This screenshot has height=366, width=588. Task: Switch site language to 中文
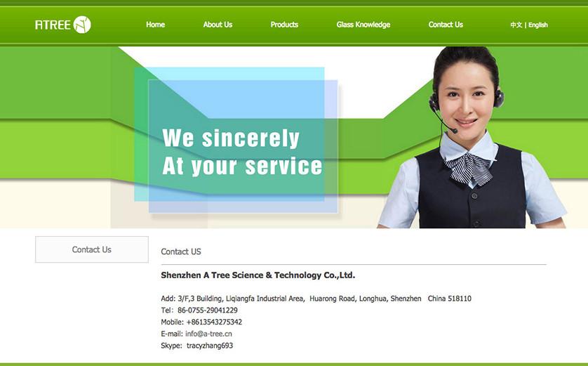click(516, 25)
